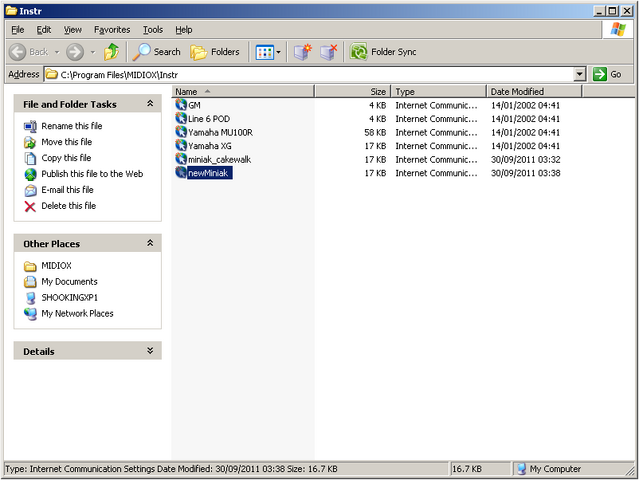Open the Views button menu
This screenshot has width=639, height=480.
(268, 52)
